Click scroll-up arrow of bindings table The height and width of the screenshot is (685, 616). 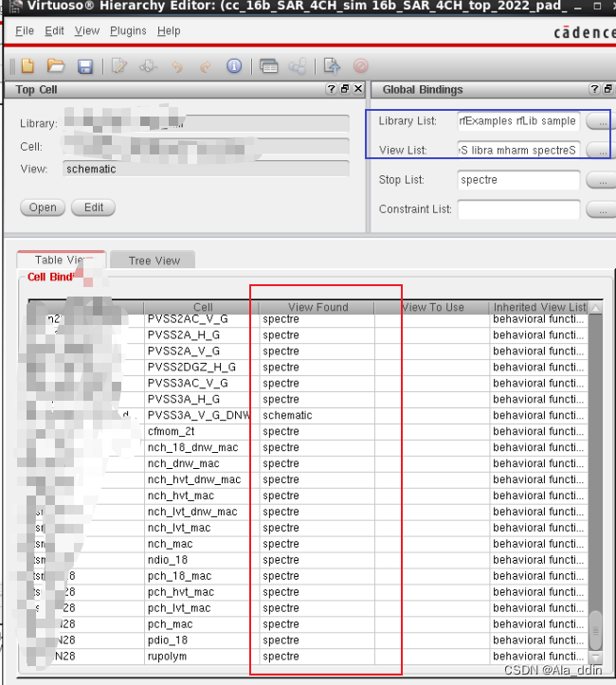tap(595, 308)
